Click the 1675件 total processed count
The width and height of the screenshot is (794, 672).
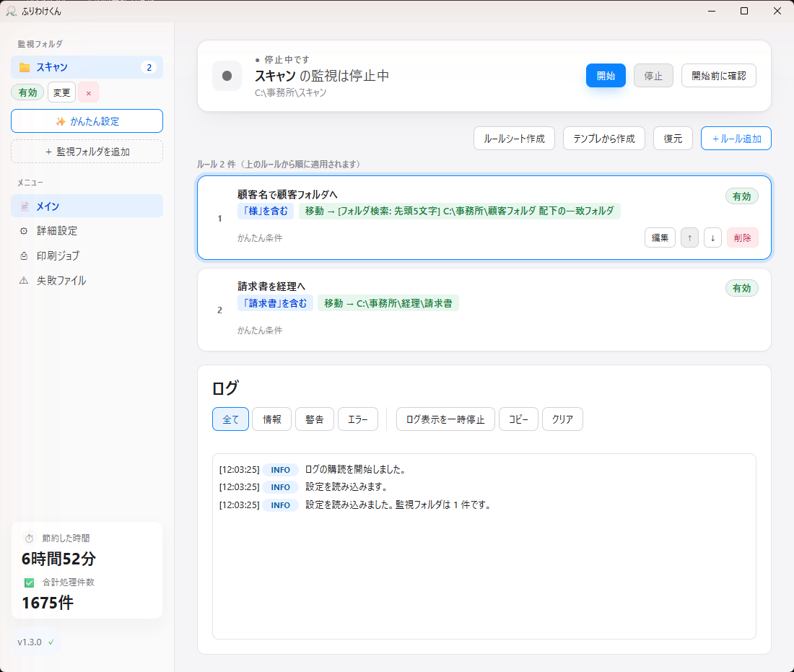48,603
